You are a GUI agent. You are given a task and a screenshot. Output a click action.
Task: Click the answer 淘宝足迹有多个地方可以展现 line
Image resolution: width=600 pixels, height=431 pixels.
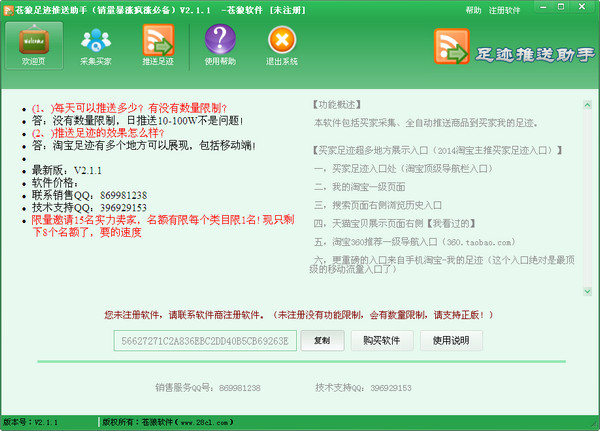tap(143, 145)
